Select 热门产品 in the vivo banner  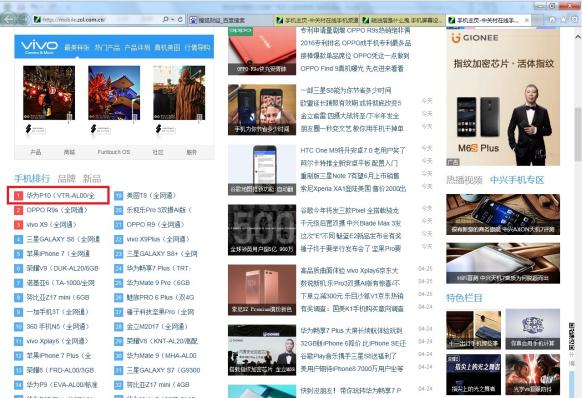click(x=107, y=48)
